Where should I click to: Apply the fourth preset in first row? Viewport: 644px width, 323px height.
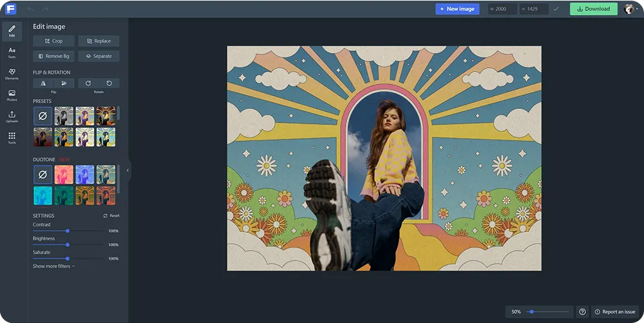point(106,116)
